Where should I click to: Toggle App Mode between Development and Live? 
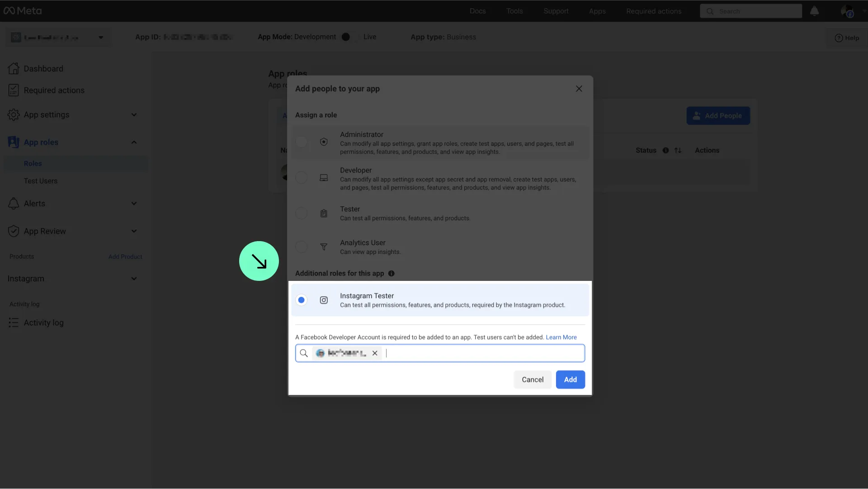[x=350, y=37]
